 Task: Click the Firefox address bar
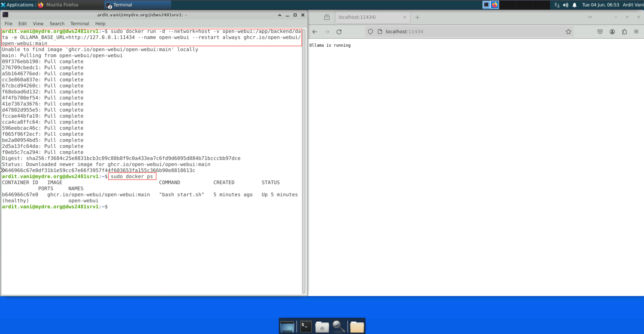coord(469,32)
